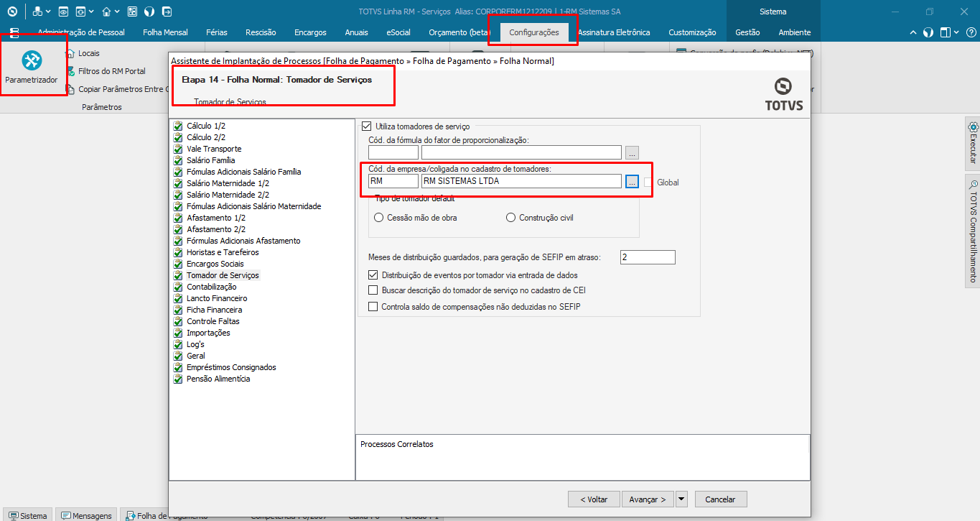
Task: Click the check icon beside Pensão Alimentícia
Action: (178, 379)
